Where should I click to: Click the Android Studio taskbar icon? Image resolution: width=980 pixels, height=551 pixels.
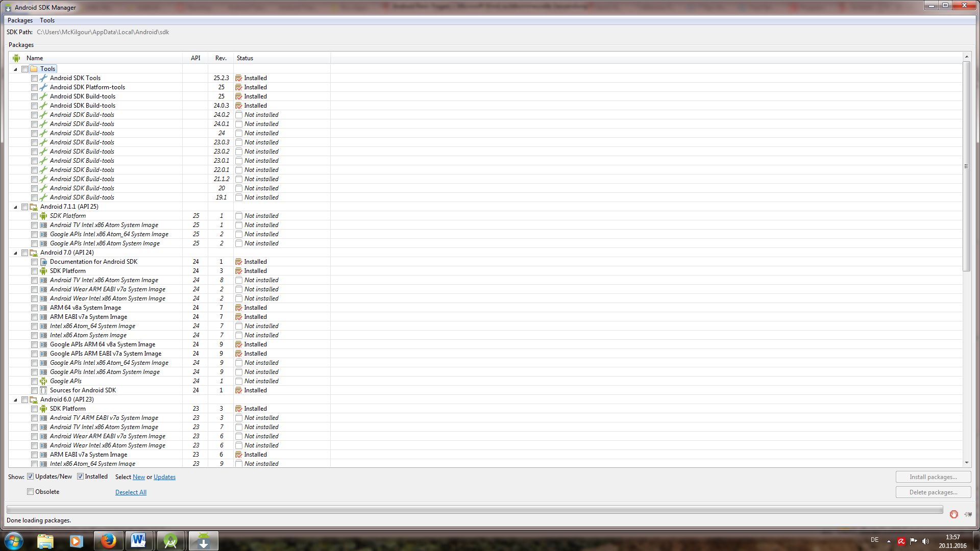pos(170,541)
